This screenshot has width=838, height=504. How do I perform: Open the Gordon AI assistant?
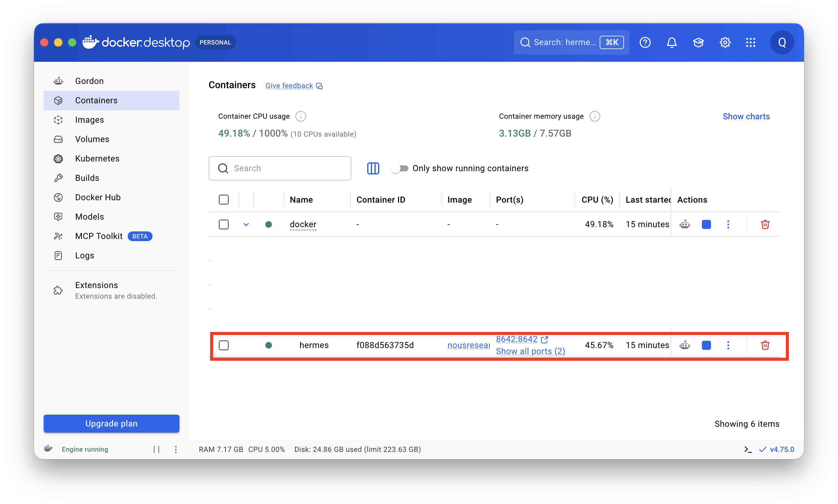[x=111, y=81]
